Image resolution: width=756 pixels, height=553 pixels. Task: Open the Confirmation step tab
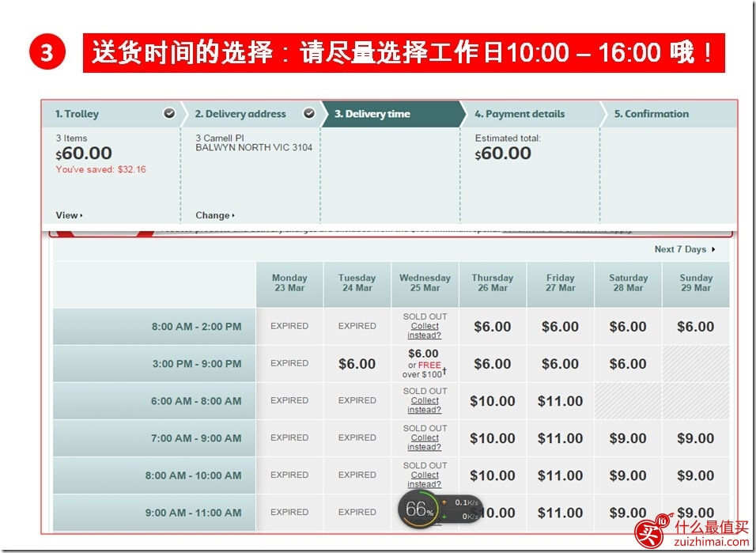click(x=669, y=114)
